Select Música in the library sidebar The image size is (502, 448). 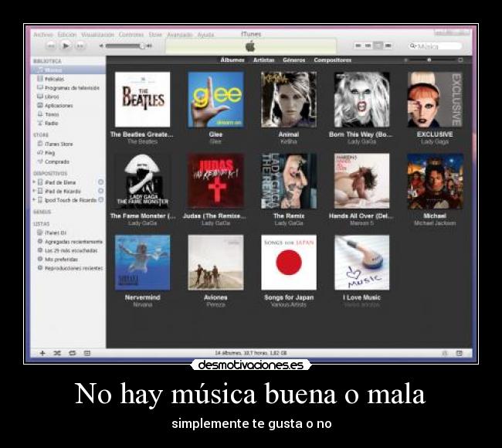68,70
